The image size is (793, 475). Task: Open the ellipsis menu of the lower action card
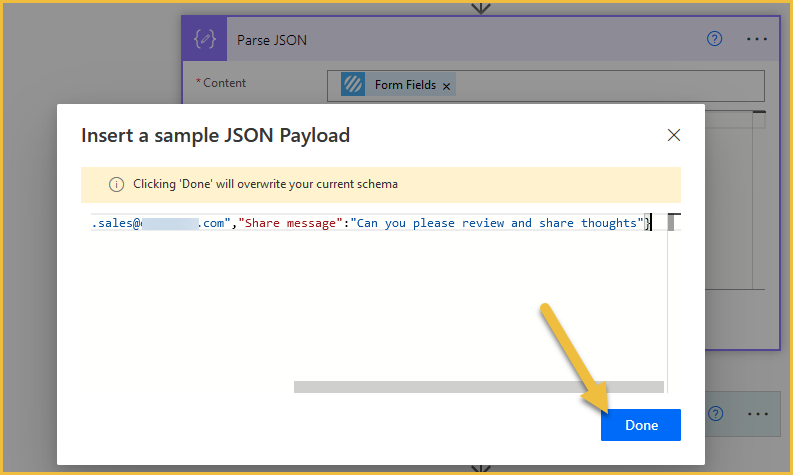[x=758, y=414]
